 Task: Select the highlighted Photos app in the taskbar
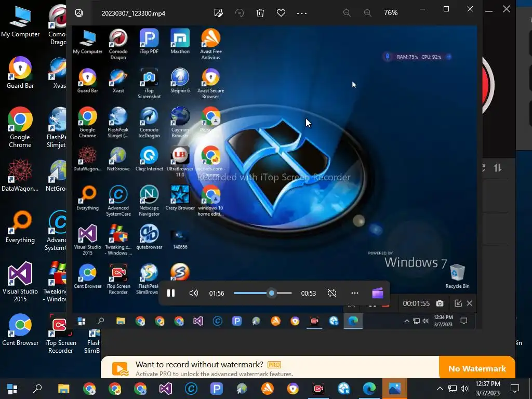point(395,389)
